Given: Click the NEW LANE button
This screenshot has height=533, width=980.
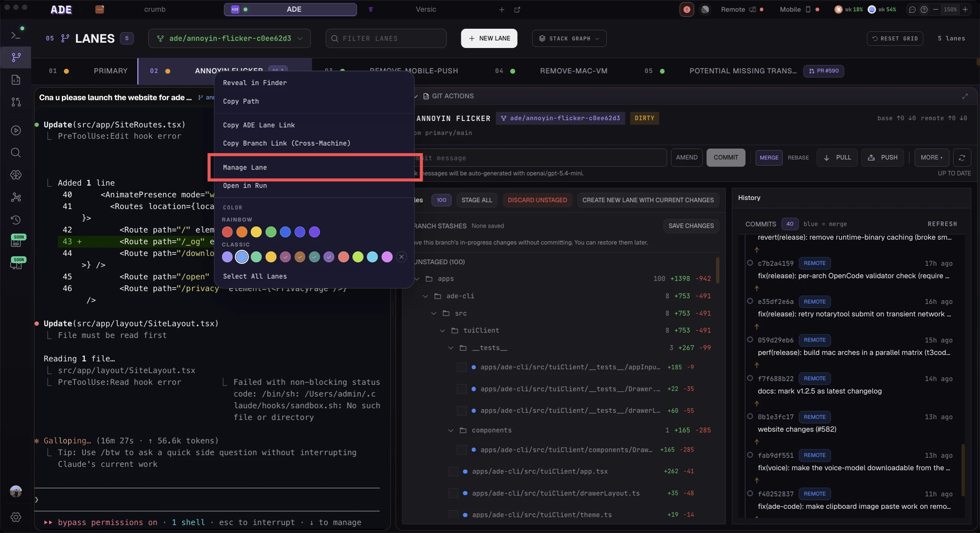Looking at the screenshot, I should (489, 39).
